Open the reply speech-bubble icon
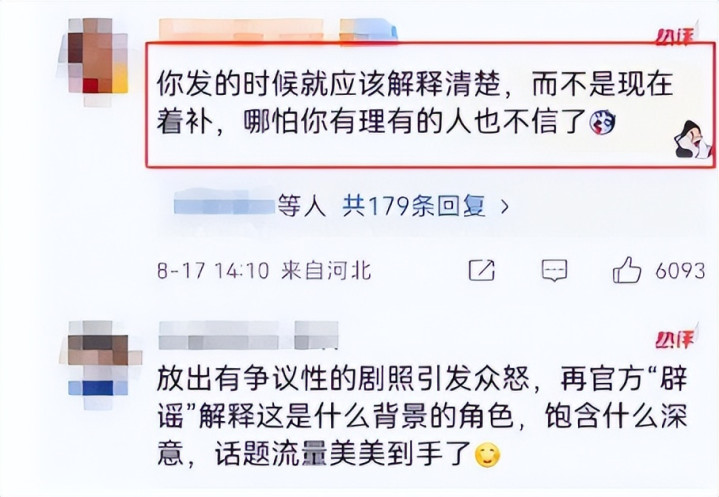 (554, 271)
